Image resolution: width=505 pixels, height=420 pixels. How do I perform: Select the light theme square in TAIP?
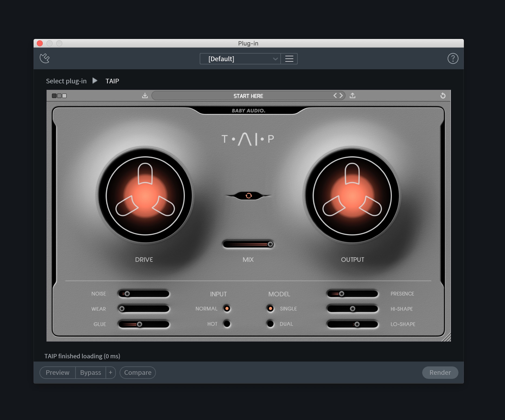point(64,96)
